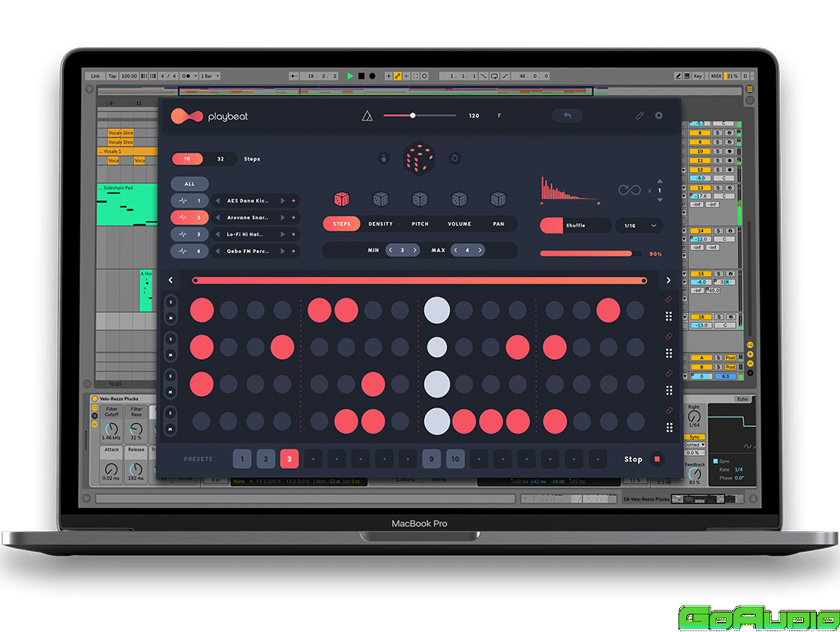The image size is (840, 632).
Task: Click the infinity loop icon
Action: click(x=629, y=190)
